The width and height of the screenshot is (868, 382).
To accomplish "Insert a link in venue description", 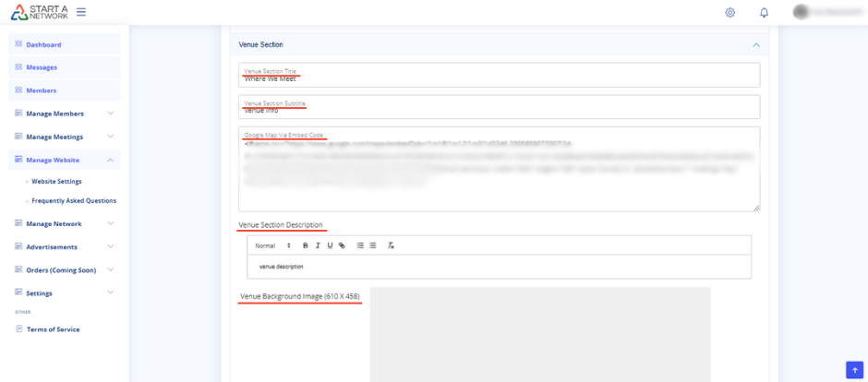I will 342,245.
